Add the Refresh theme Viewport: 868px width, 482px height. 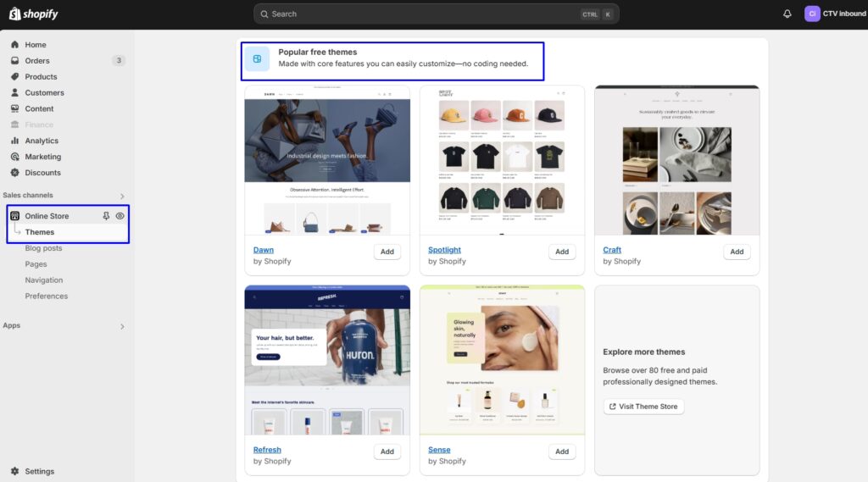(x=387, y=452)
